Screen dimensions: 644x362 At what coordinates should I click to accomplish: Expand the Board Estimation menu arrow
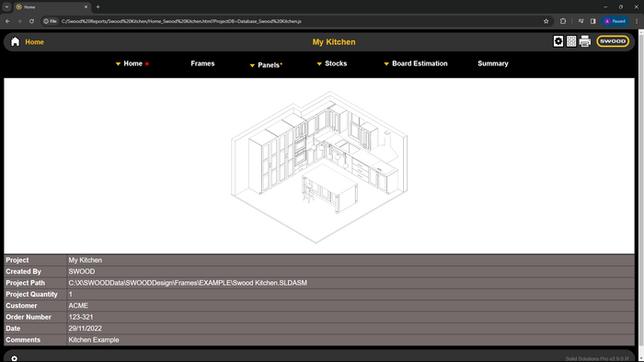point(386,64)
